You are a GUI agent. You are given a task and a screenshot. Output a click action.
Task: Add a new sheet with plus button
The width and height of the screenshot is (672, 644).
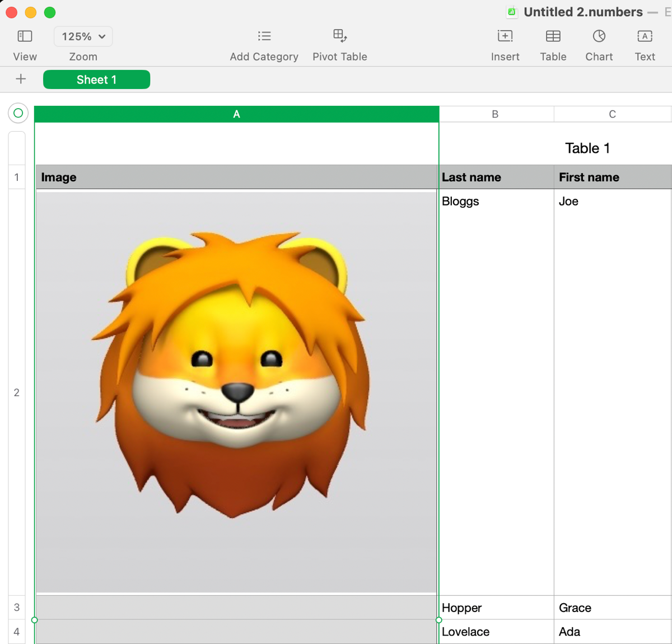point(21,79)
